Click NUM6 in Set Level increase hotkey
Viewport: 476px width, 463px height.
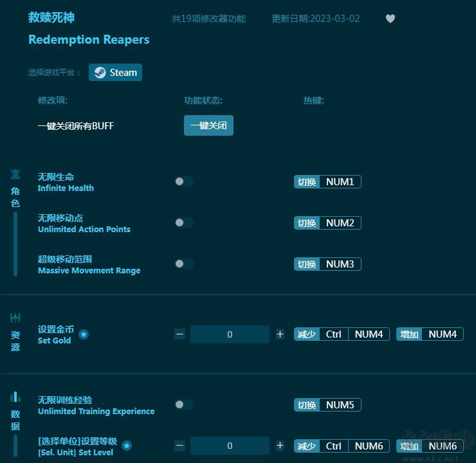point(443,446)
